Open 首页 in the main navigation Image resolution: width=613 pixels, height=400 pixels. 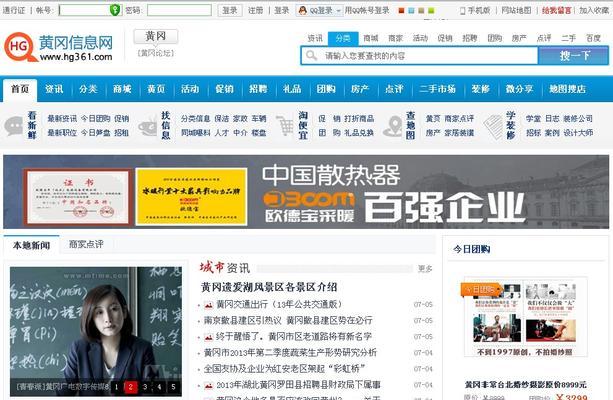point(20,90)
